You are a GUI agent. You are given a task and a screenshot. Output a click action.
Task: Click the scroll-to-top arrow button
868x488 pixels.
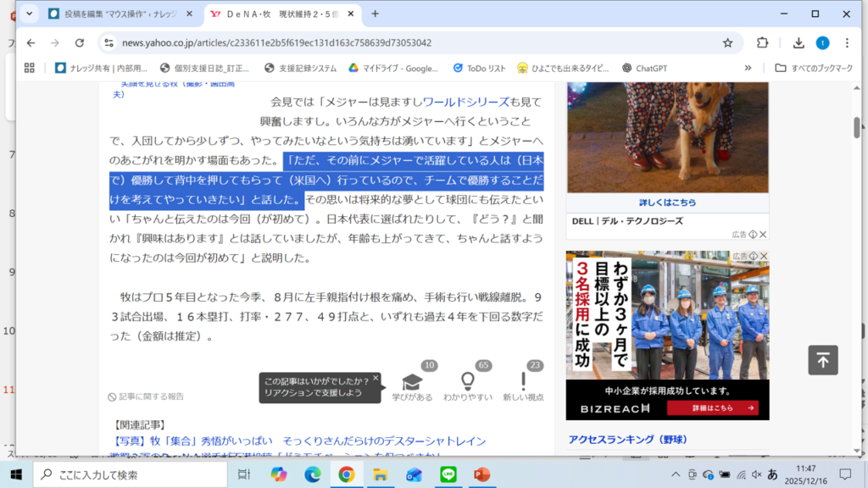[822, 360]
